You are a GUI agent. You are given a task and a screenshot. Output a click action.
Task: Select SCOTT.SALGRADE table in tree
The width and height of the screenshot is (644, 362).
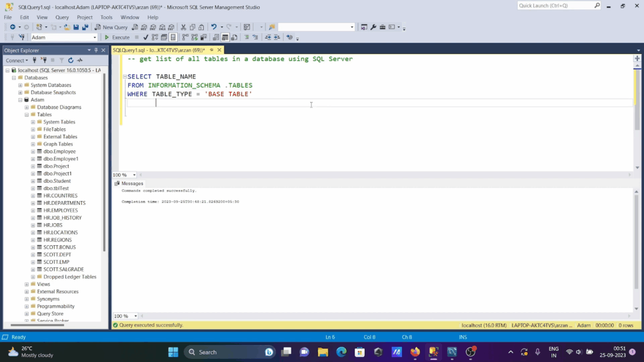click(64, 269)
